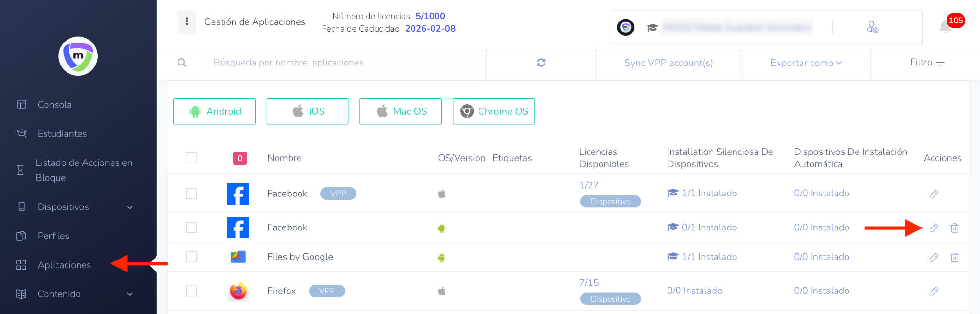Screen dimensions: 980x314
Task: Delete the Android Facebook app via trash icon
Action: pos(954,228)
